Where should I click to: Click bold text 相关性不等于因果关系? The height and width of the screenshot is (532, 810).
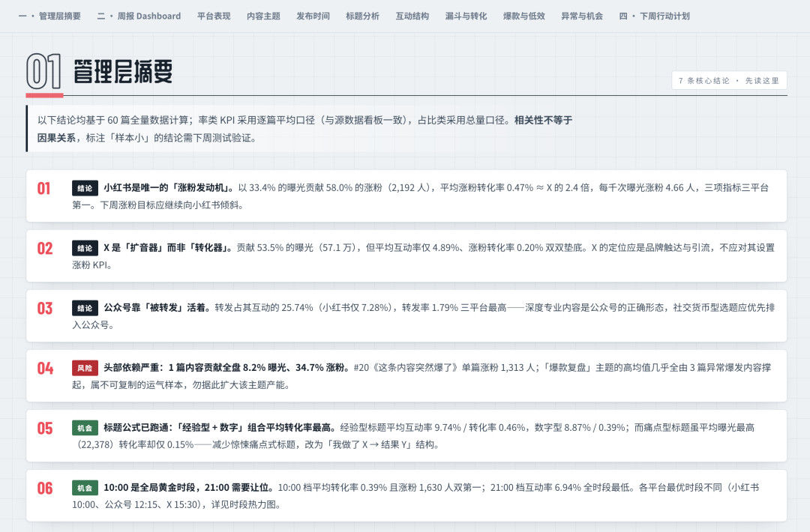pyautogui.click(x=544, y=120)
